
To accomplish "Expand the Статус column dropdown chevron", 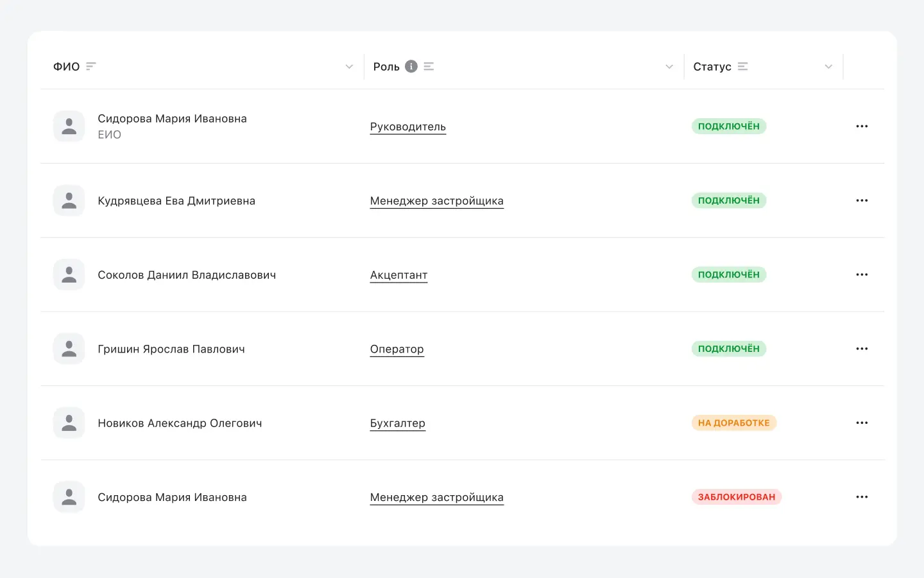I will pos(828,67).
